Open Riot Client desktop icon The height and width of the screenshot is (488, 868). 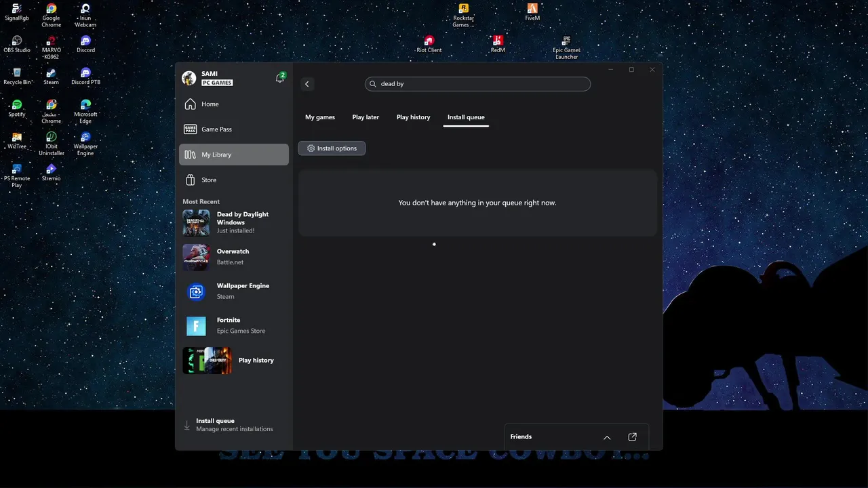(x=429, y=45)
